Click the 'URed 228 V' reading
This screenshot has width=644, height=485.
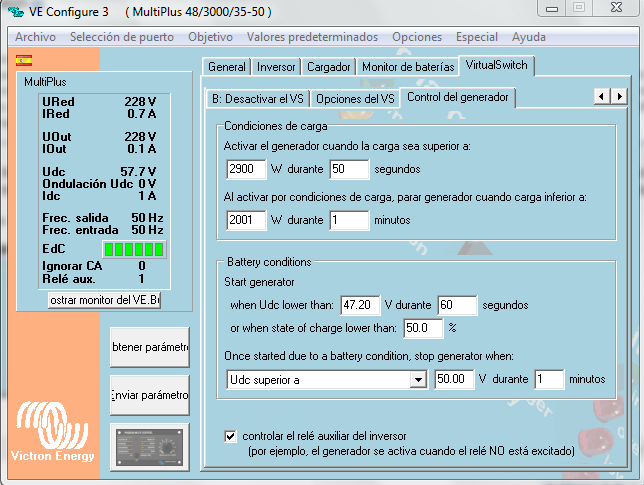[x=99, y=101]
